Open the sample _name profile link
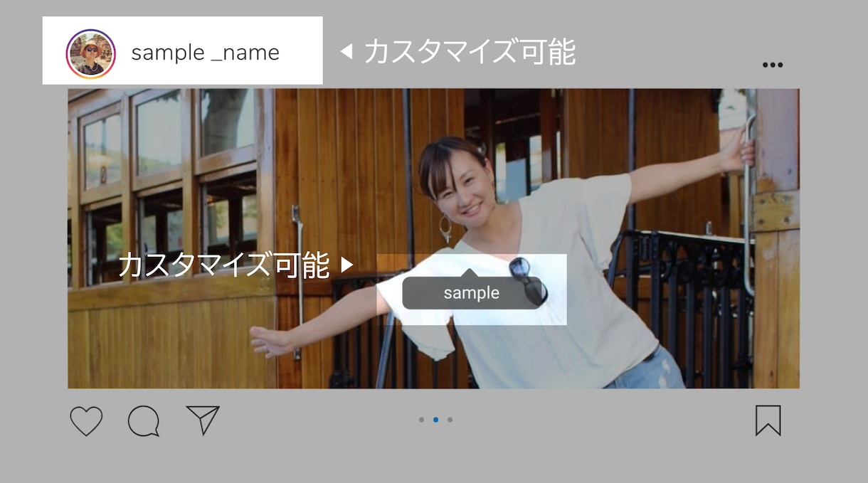 206,53
